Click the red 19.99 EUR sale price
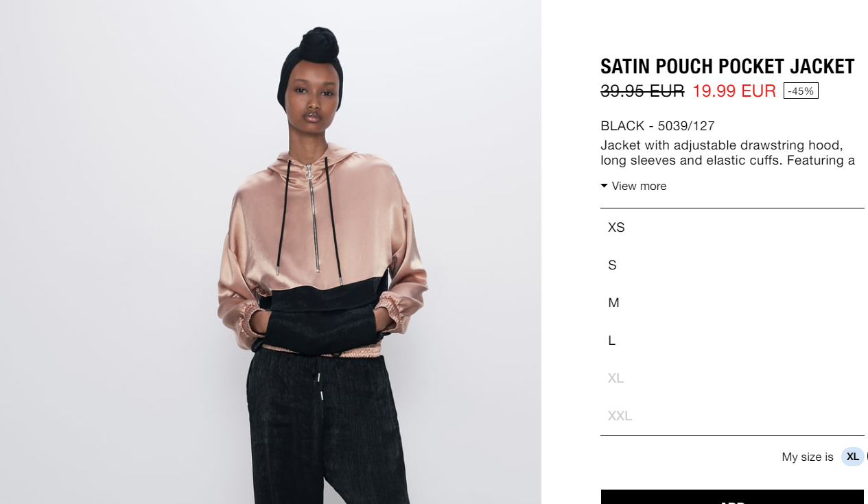This screenshot has height=504, width=868. 734,91
